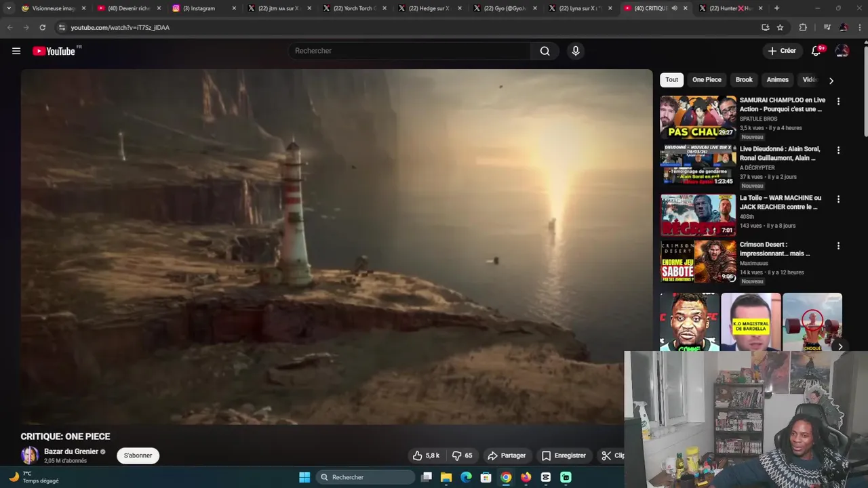868x488 pixels.
Task: Open the SAMURAI CHAMPLOO video thumbnail
Action: point(698,117)
